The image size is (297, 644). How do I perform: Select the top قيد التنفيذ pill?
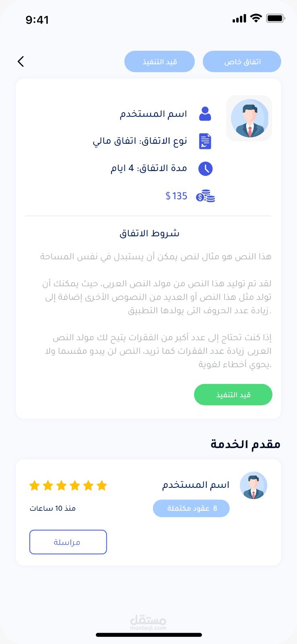160,62
